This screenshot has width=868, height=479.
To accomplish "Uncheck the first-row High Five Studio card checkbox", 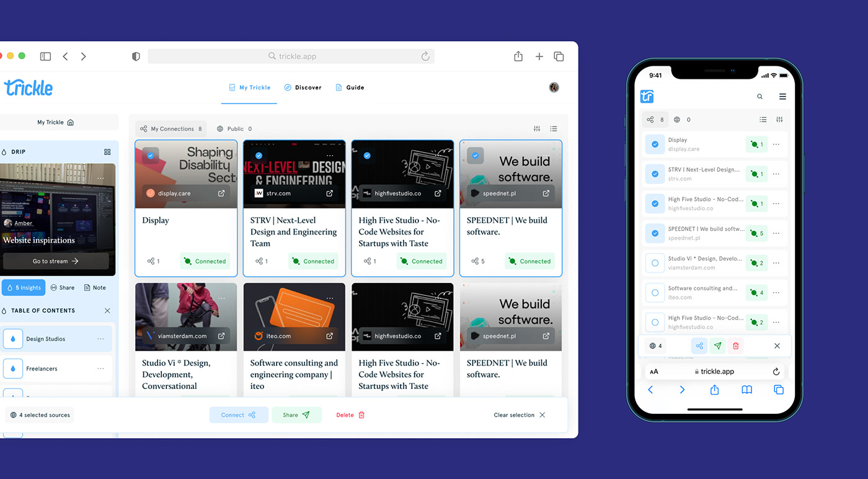I will 367,156.
